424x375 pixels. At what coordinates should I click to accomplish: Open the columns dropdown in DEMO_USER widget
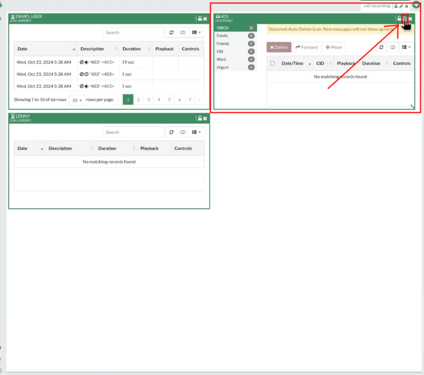coord(196,32)
